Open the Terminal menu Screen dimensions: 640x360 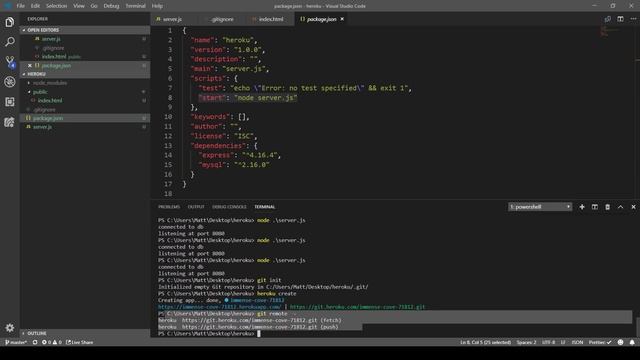pyautogui.click(x=136, y=6)
